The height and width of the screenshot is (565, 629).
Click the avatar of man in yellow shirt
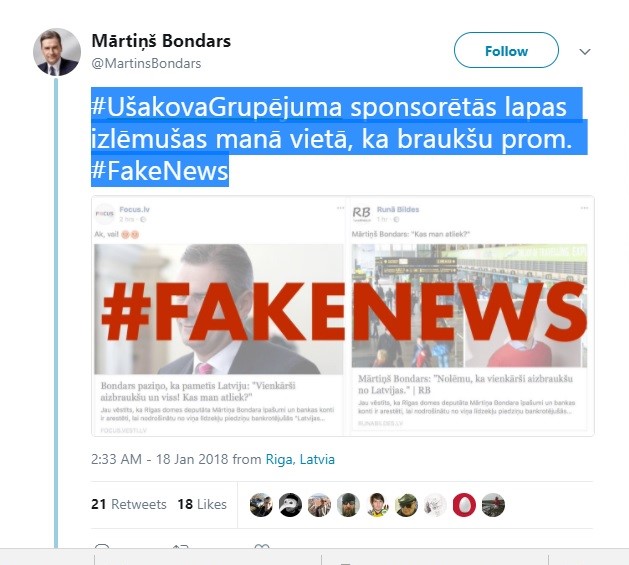pyautogui.click(x=377, y=504)
